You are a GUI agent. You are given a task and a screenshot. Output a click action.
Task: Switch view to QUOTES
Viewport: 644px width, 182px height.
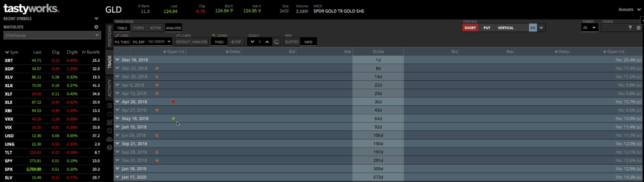291,42
